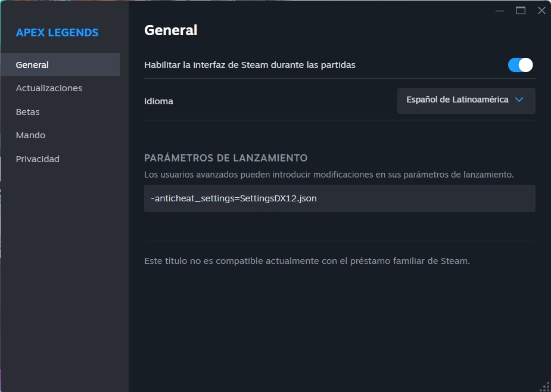This screenshot has height=392, width=551.
Task: Open the Idioma language dropdown
Action: (466, 100)
